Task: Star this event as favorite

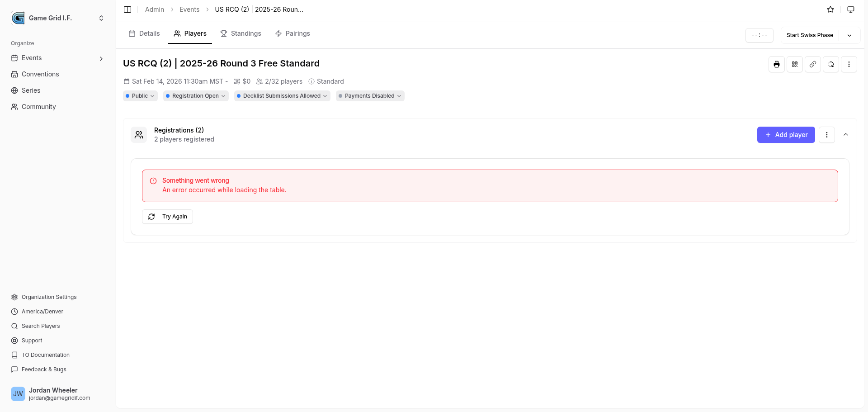Action: pyautogui.click(x=830, y=9)
